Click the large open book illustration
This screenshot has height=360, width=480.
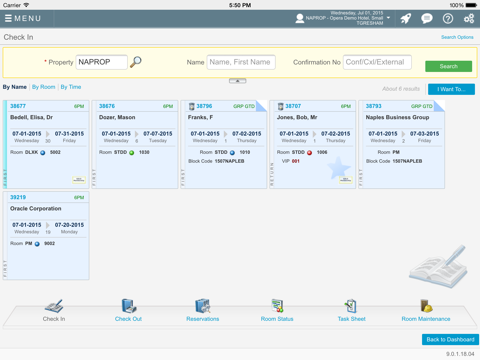point(438,267)
